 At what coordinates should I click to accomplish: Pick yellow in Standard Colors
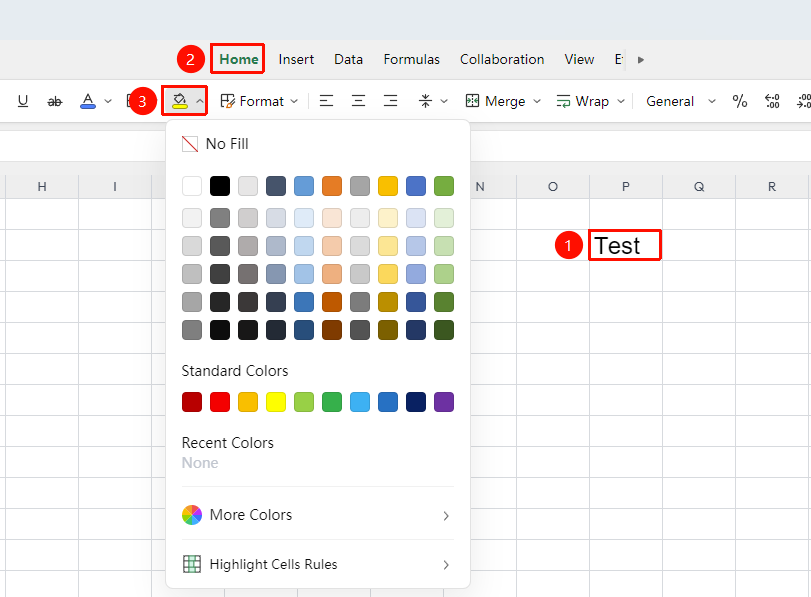276,402
